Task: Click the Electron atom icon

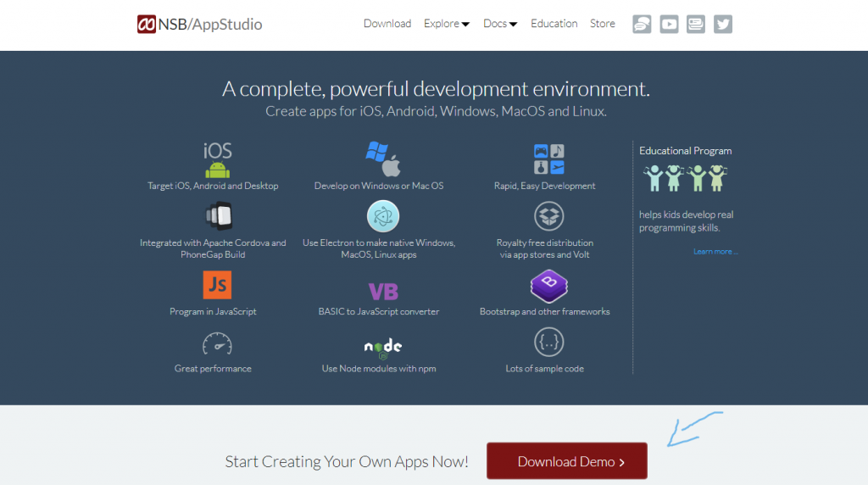Action: (x=383, y=216)
